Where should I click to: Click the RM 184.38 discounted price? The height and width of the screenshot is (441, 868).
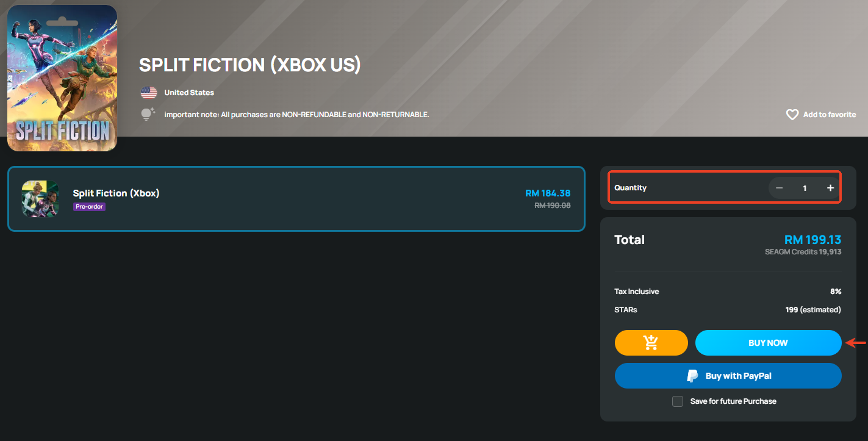[x=547, y=193]
